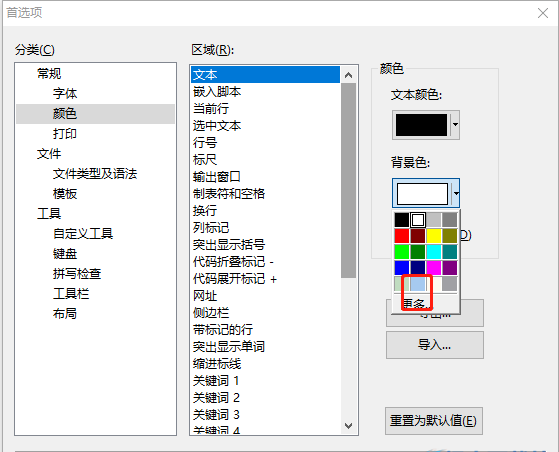
Task: Select 代码折叠标记 - entry
Action: click(x=265, y=262)
